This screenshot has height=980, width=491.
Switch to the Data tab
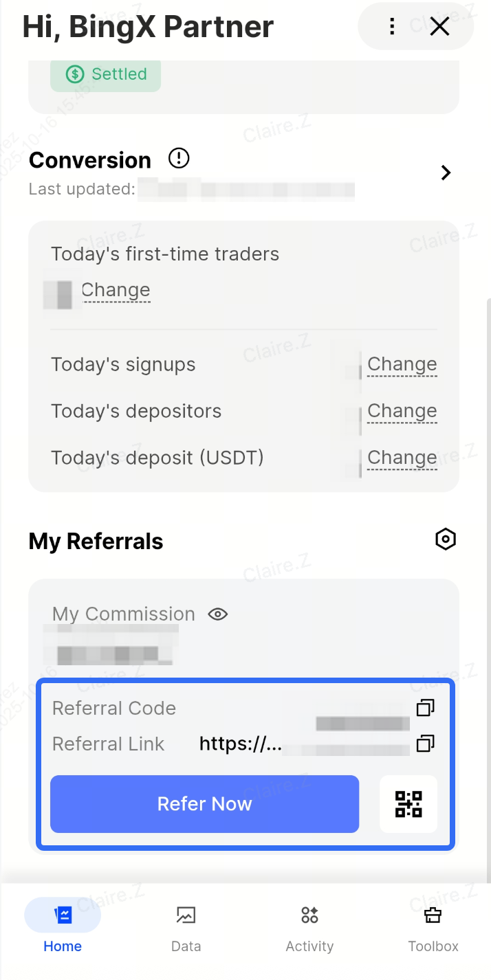[x=186, y=928]
